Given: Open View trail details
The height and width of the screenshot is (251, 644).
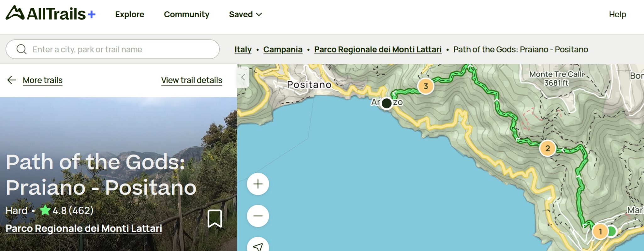Looking at the screenshot, I should click(x=192, y=80).
